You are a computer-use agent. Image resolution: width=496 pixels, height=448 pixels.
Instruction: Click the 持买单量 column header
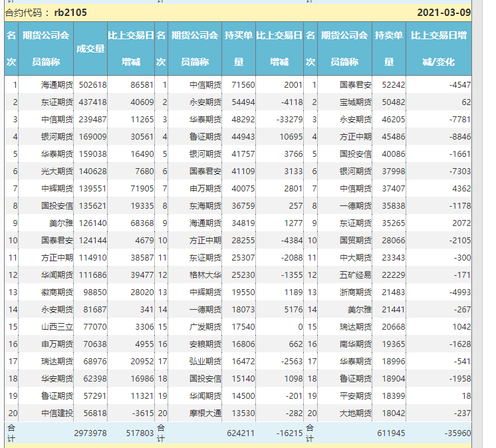239,49
